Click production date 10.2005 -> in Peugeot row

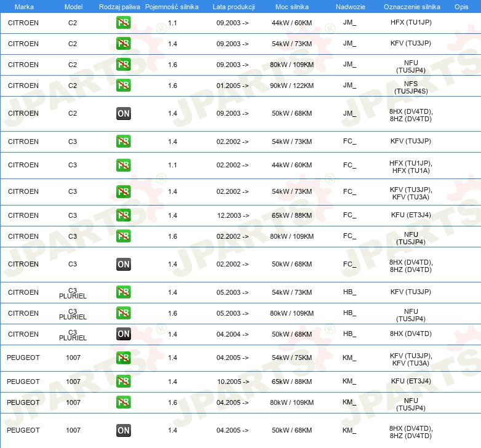click(x=233, y=382)
